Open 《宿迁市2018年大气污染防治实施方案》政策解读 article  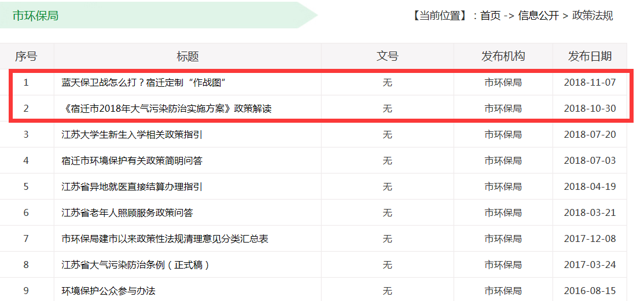tap(166, 109)
